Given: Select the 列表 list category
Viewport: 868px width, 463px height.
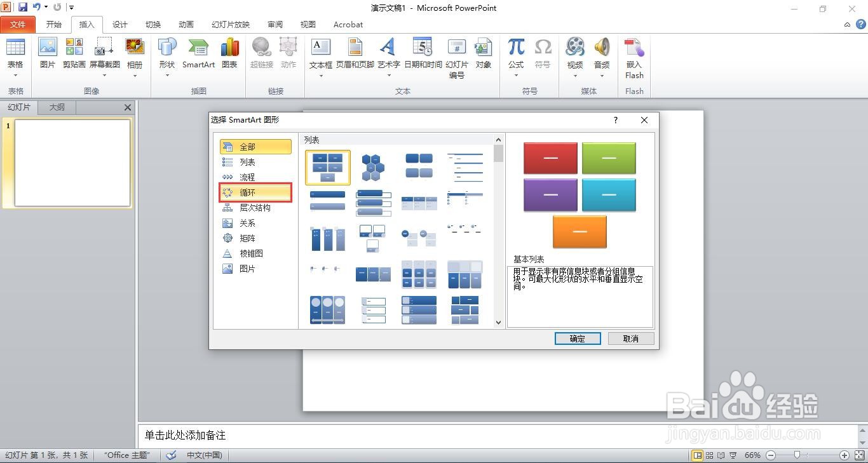Looking at the screenshot, I should (x=255, y=162).
